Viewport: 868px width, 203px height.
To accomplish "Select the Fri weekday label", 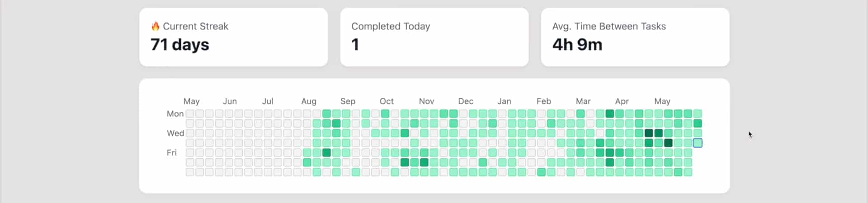I will coord(172,152).
